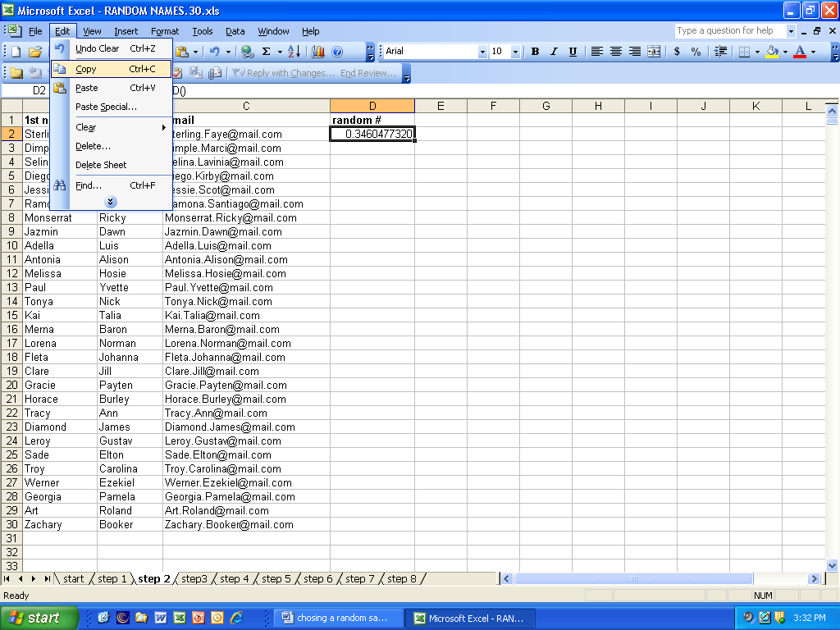Toggle Italic formatting

pos(554,52)
